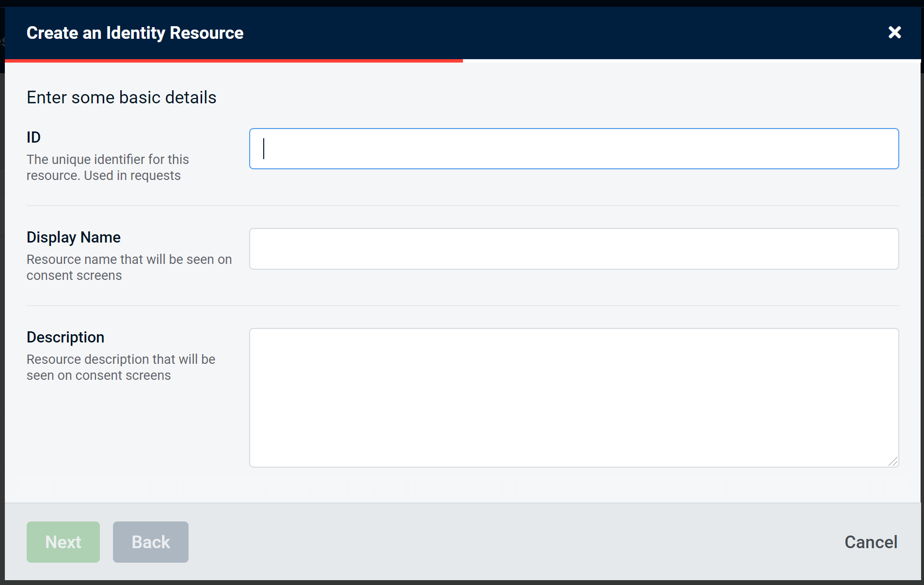Click the unique identifier helper text
This screenshot has width=924, height=585.
(107, 167)
